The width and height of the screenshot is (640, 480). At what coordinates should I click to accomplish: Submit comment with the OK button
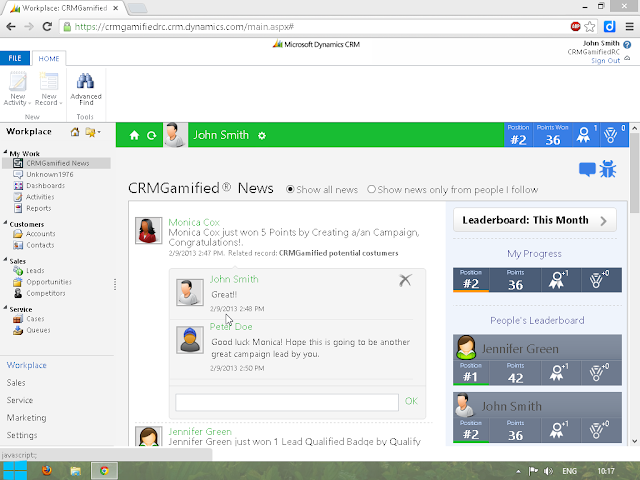(411, 401)
